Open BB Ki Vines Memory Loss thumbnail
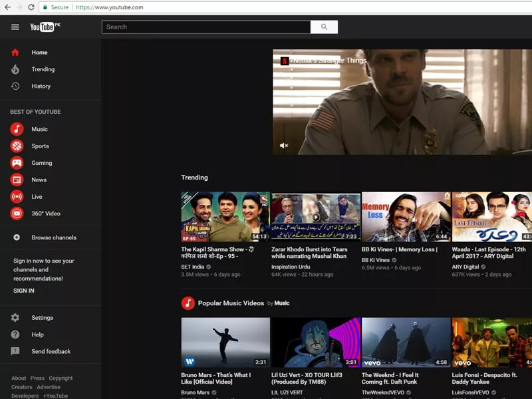Viewport: 532px width, 399px height. pyautogui.click(x=406, y=217)
